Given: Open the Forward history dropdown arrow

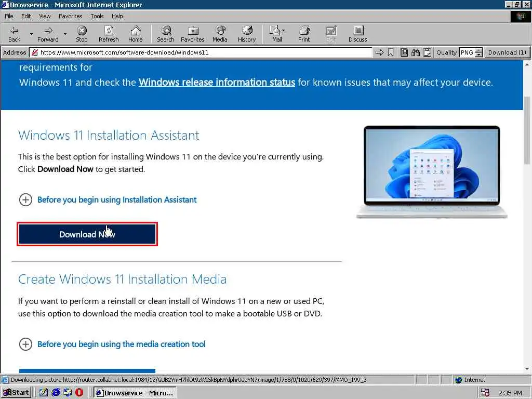Looking at the screenshot, I should pos(65,34).
